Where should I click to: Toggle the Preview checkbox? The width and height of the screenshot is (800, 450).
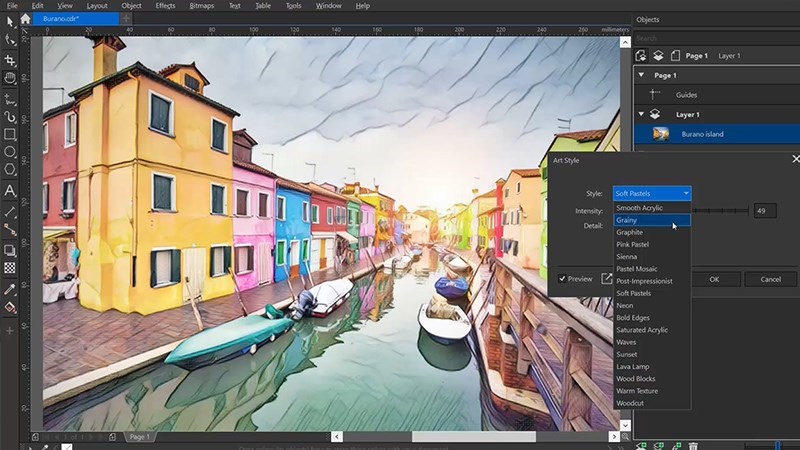(563, 279)
